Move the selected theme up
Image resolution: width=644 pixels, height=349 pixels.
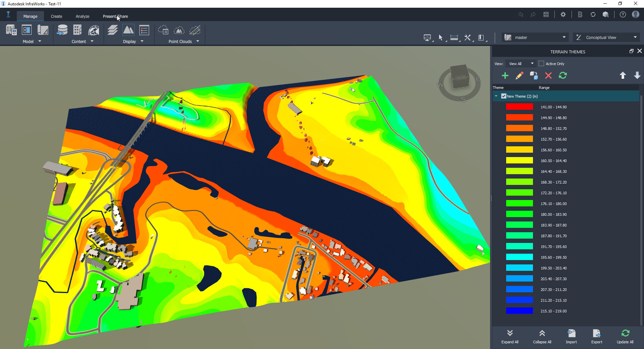(x=623, y=76)
